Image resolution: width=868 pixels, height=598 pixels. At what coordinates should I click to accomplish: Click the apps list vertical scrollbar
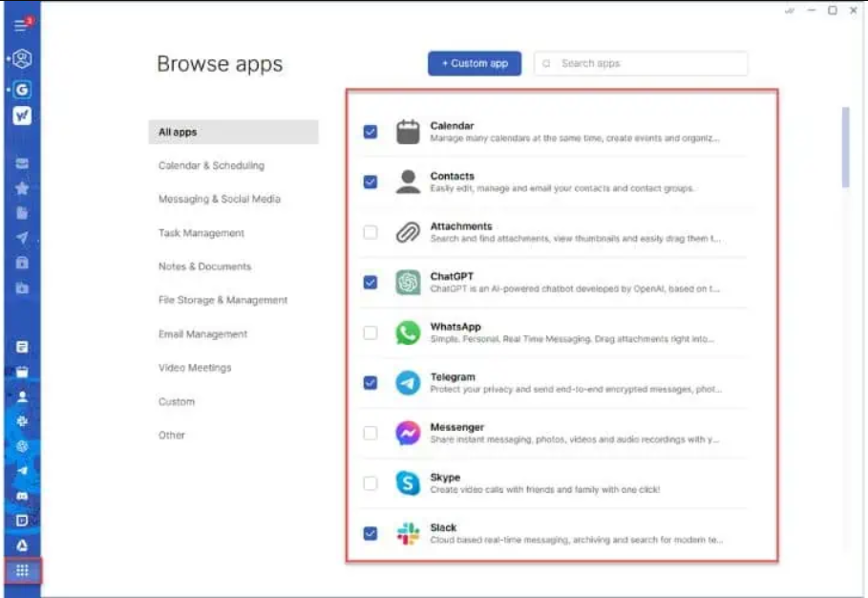(x=845, y=147)
